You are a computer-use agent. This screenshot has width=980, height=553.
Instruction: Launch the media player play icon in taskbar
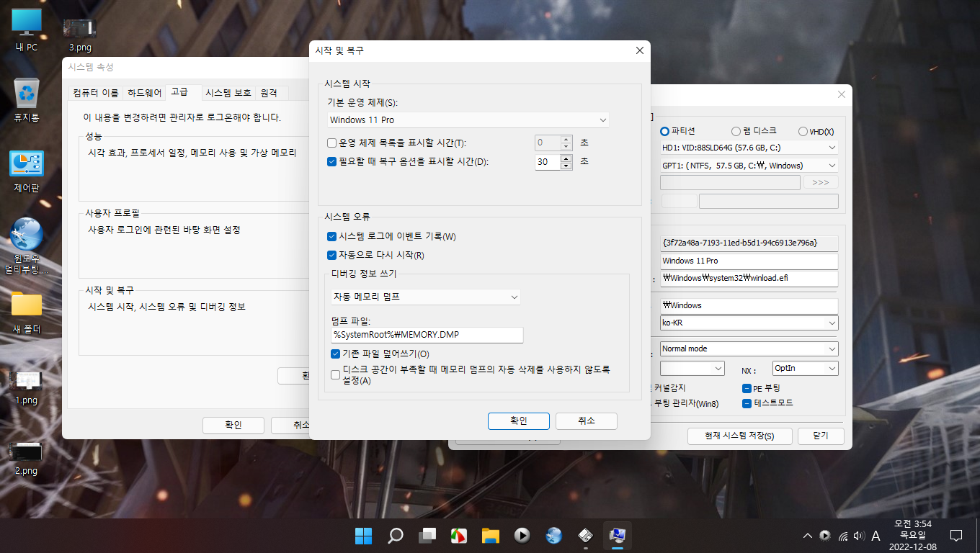pyautogui.click(x=522, y=536)
